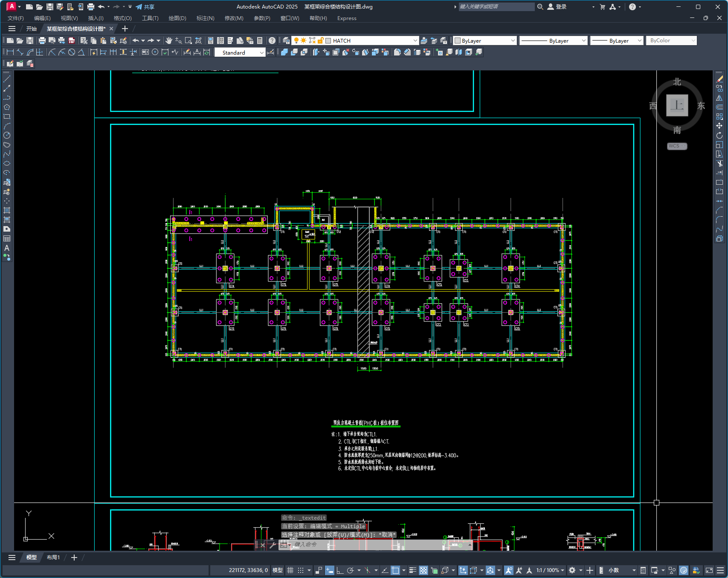This screenshot has height=578, width=728.
Task: Expand the application menu arrow next to the A logo
Action: click(20, 7)
